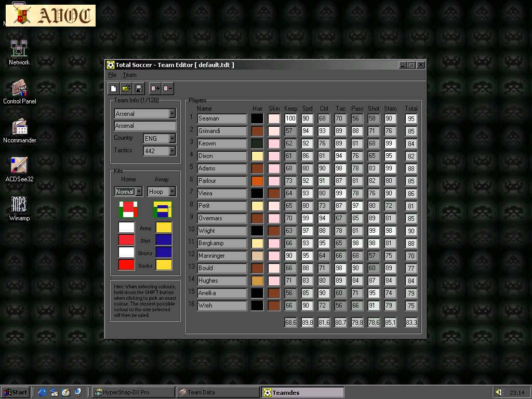Click the team average Total 83,3
Screen dimensions: 532x399
pos(411,322)
